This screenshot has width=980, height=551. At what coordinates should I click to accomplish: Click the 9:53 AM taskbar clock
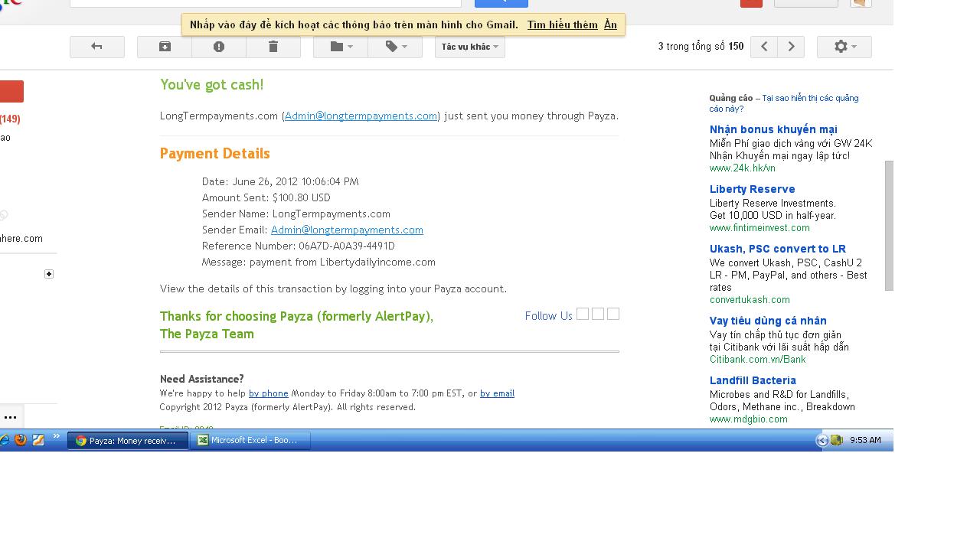click(865, 440)
